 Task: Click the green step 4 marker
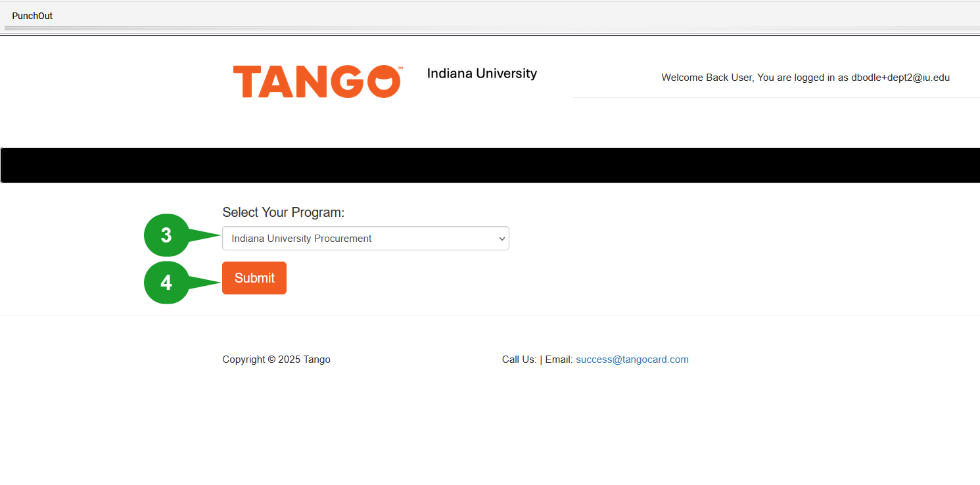pos(165,283)
